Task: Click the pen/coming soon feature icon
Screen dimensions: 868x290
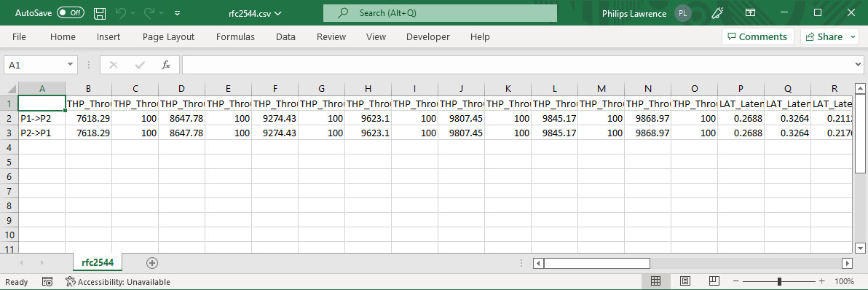Action: 718,13
